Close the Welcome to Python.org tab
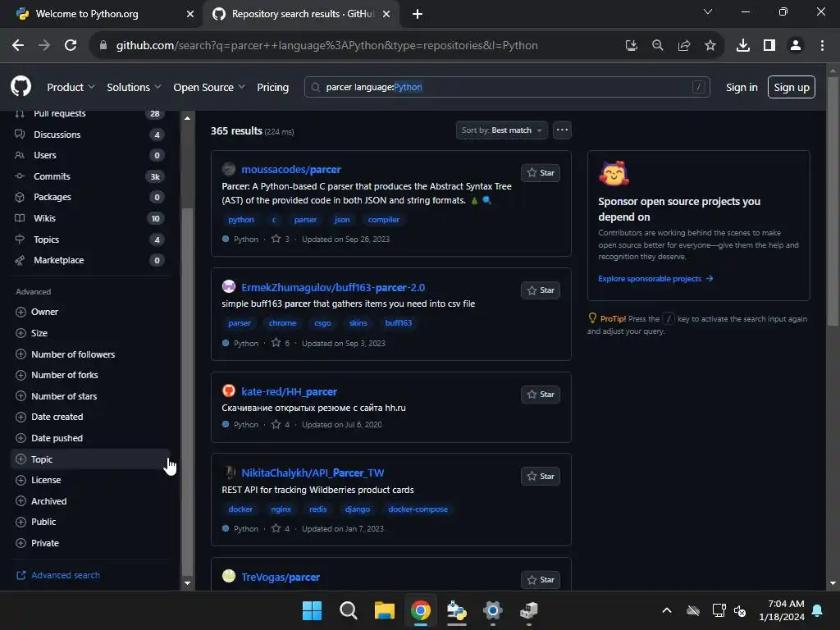The width and height of the screenshot is (840, 630). pyautogui.click(x=190, y=14)
